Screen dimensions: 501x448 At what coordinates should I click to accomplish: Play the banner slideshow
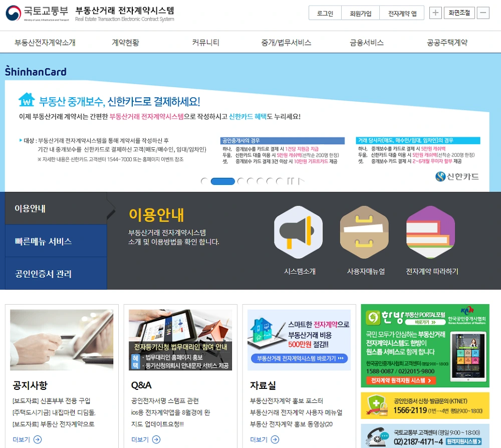pos(301,181)
